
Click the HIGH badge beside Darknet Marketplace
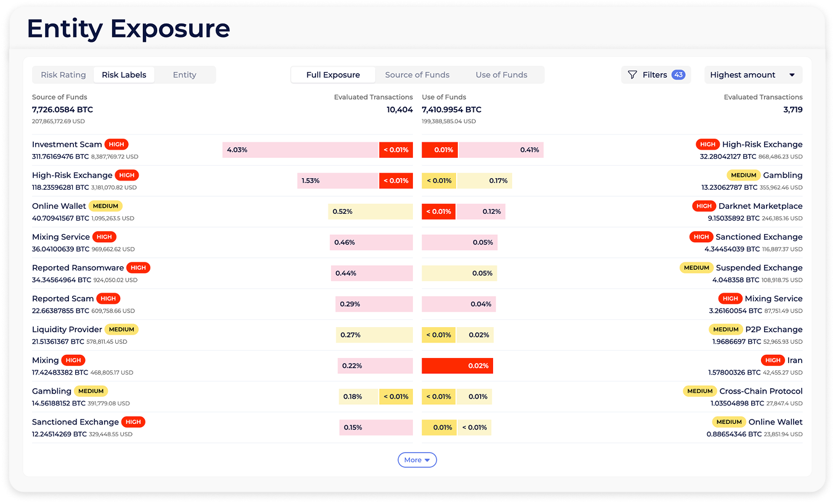pos(704,206)
